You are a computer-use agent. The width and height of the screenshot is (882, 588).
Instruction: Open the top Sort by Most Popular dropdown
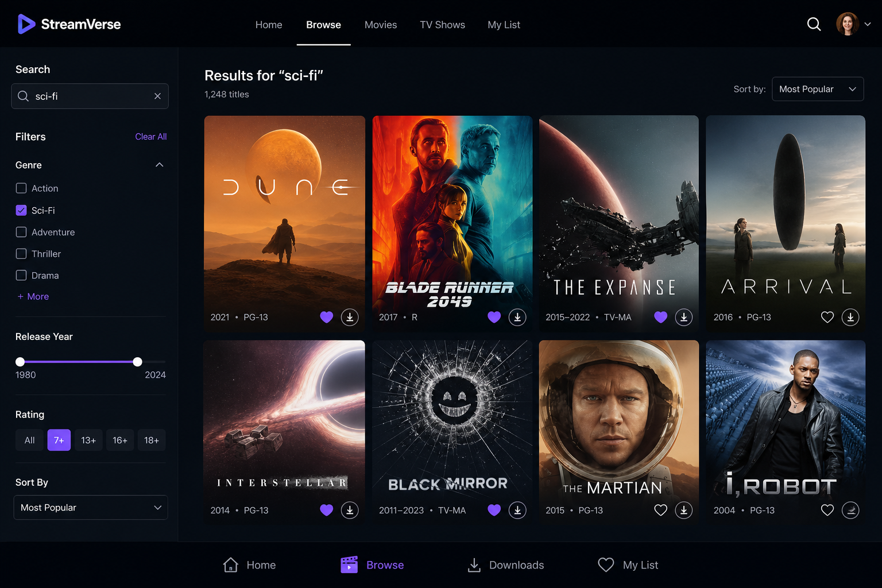[x=818, y=89]
